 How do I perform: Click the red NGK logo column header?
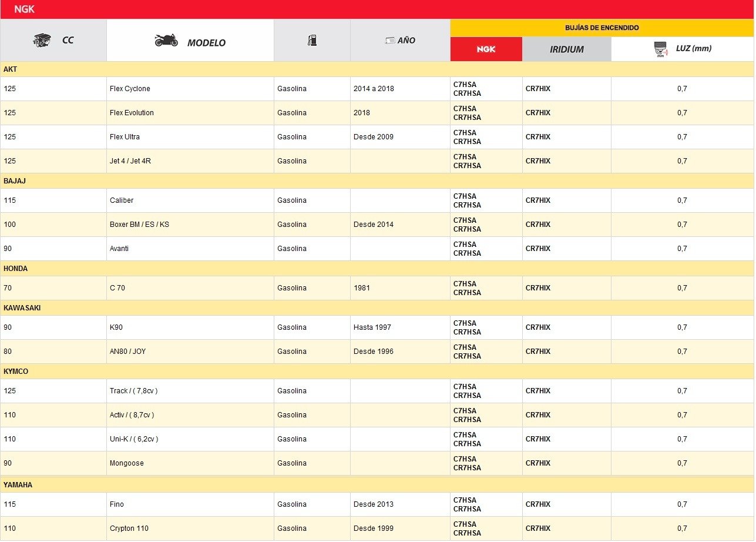click(x=486, y=49)
